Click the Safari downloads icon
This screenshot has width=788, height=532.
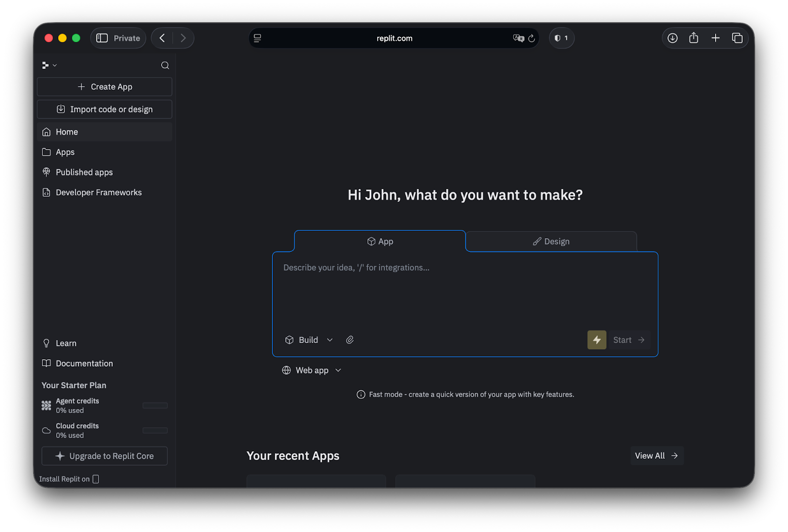(672, 38)
